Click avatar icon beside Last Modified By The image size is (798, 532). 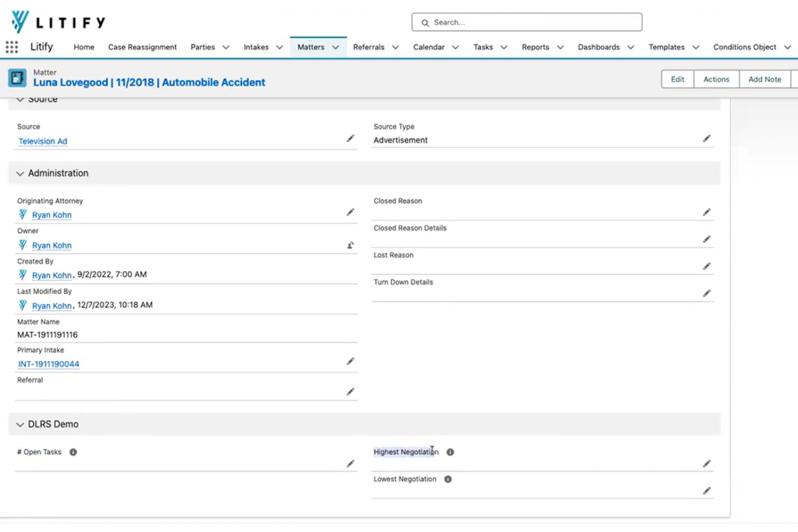[23, 306]
